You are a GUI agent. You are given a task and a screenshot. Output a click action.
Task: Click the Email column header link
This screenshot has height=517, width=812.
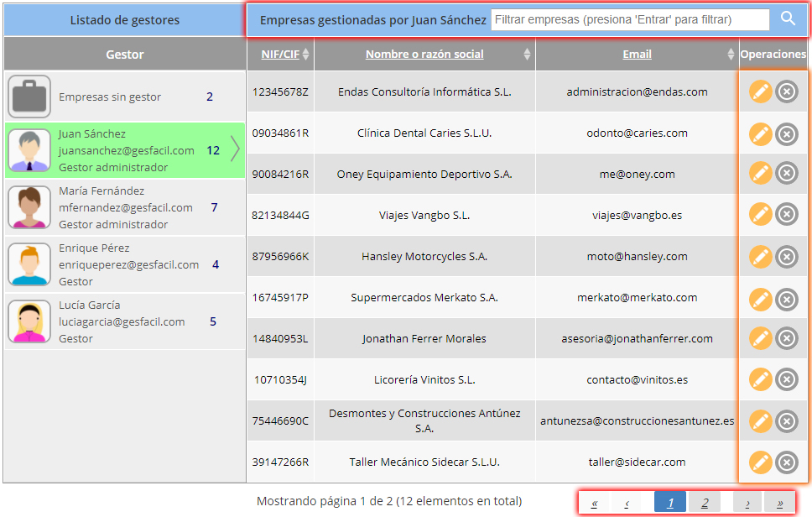coord(637,54)
